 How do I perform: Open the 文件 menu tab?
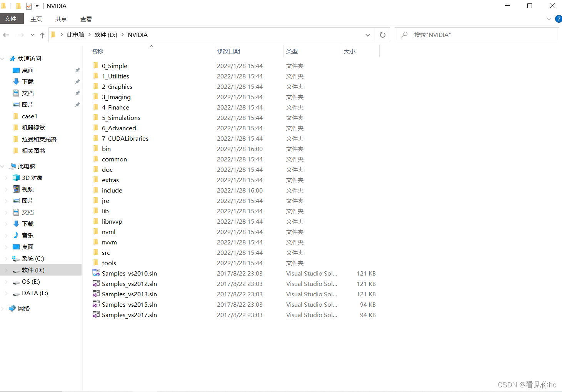tap(12, 19)
